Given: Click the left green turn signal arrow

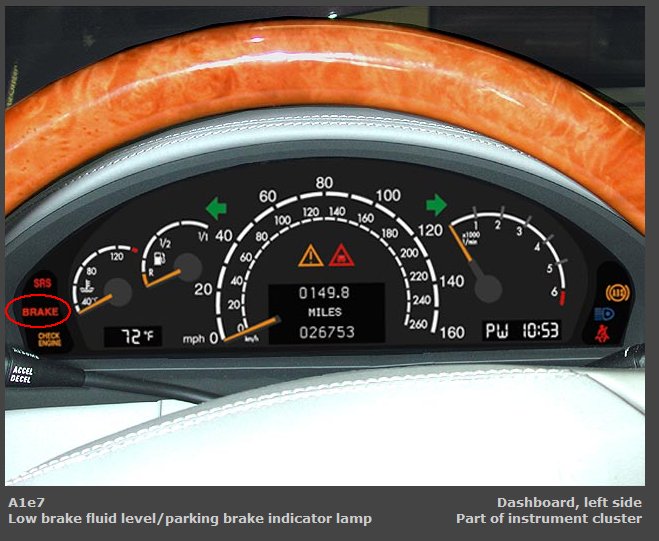Looking at the screenshot, I should 217,207.
